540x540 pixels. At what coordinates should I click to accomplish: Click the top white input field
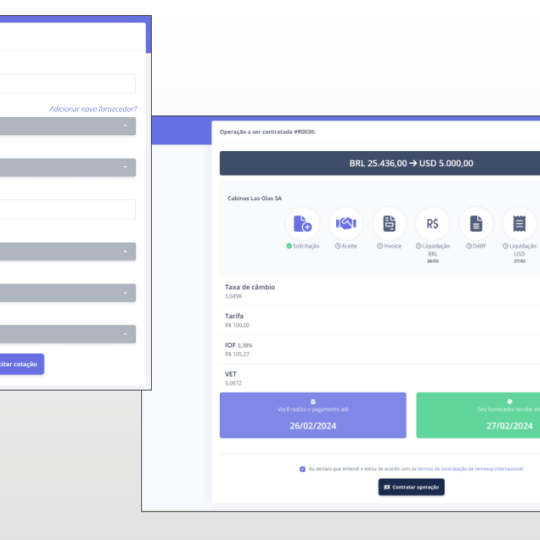pos(68,84)
